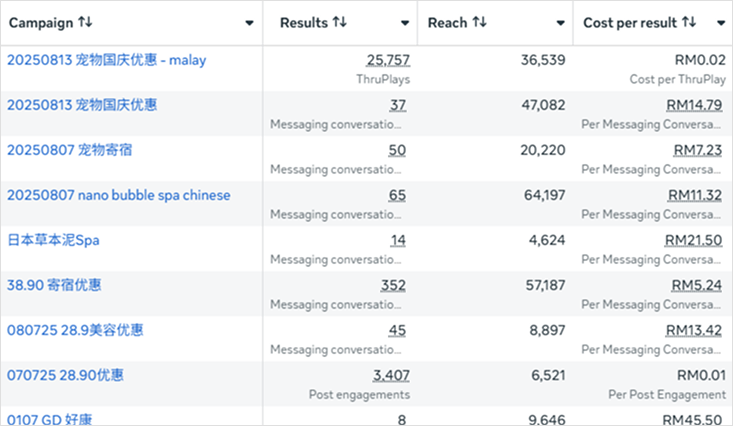Open the 日本草本泥Spa campaign
This screenshot has width=733, height=426.
(x=53, y=240)
